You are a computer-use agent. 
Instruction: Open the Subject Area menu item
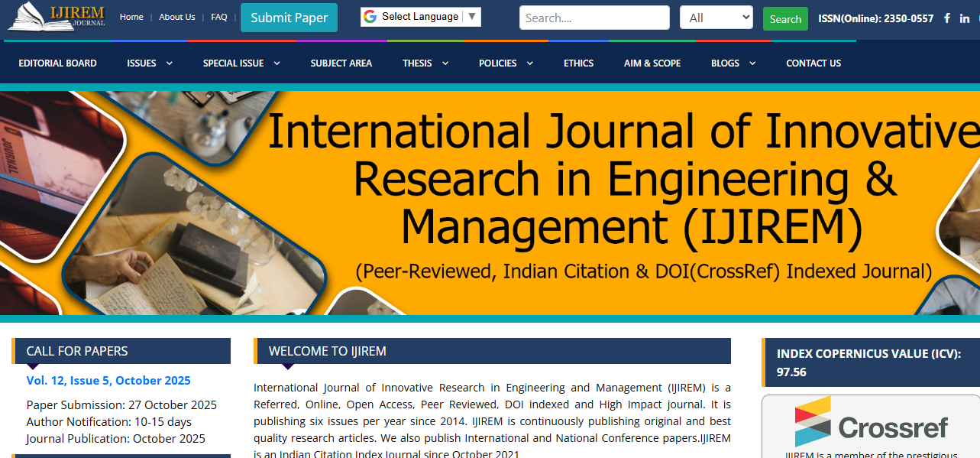point(341,63)
